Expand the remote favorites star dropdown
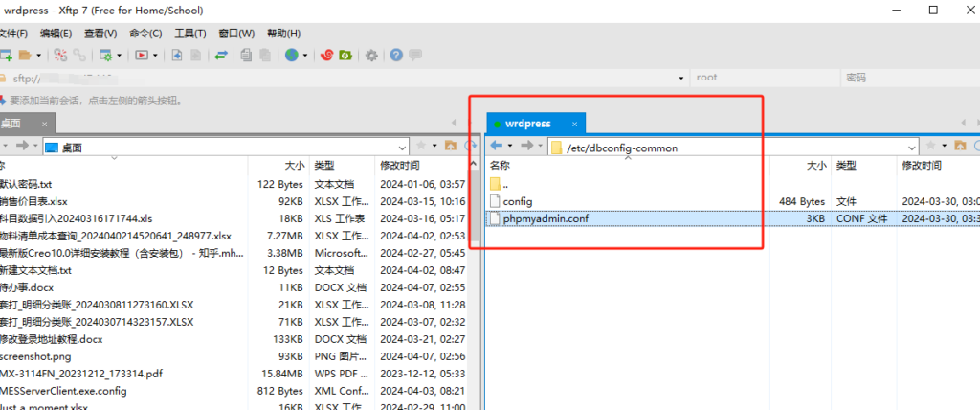 tap(944, 146)
